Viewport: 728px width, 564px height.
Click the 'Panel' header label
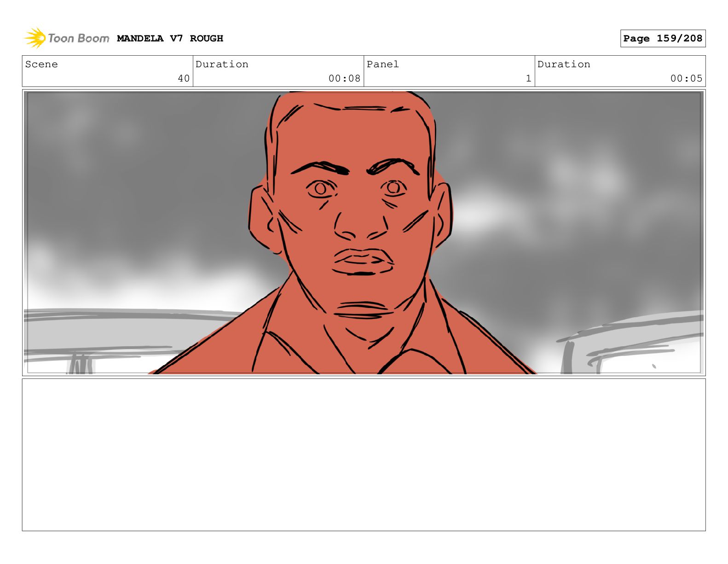[383, 64]
